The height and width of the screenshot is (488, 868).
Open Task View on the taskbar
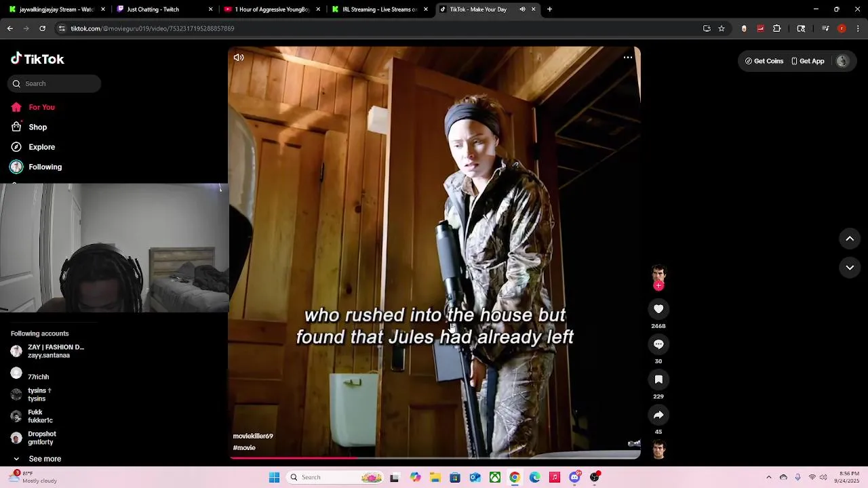[x=395, y=477]
